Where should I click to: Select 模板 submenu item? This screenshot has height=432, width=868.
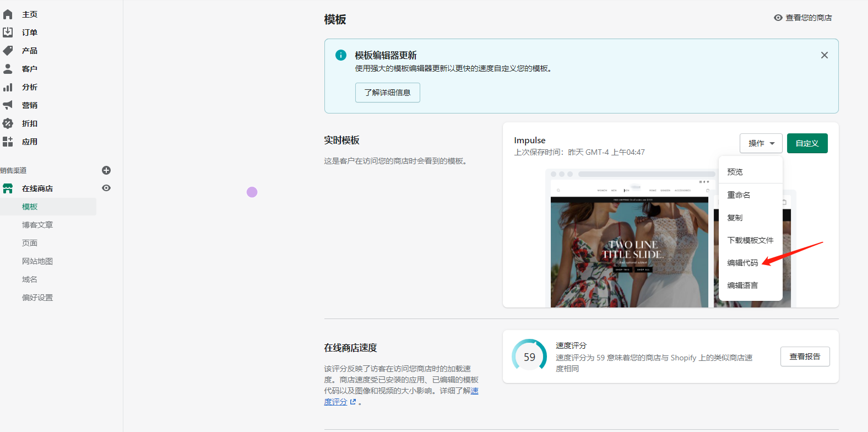click(x=30, y=207)
